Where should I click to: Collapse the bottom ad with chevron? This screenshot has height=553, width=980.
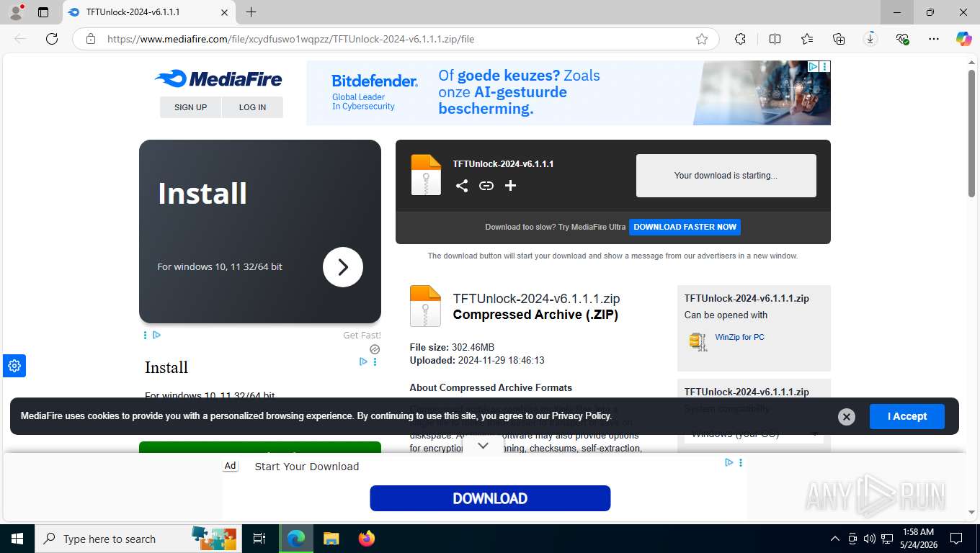click(x=484, y=446)
